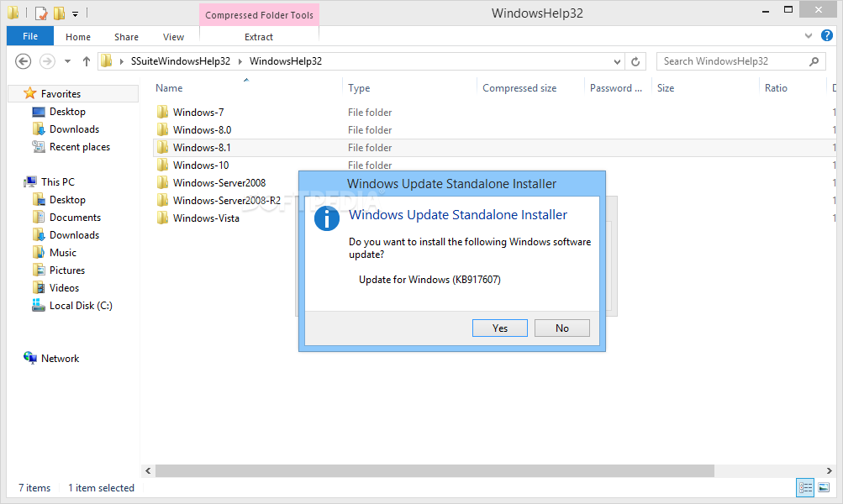
Task: Open the address bar history dropdown
Action: pyautogui.click(x=617, y=62)
